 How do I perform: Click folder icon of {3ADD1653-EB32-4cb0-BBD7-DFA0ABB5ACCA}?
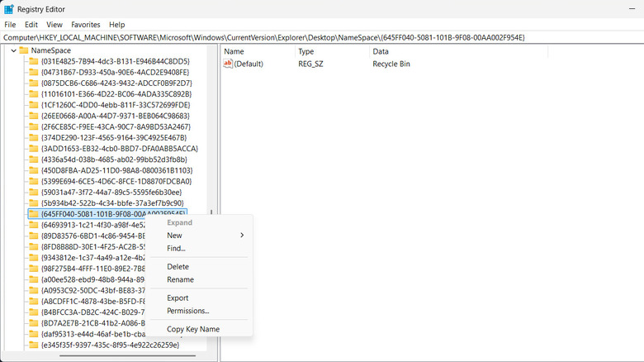[34, 149]
